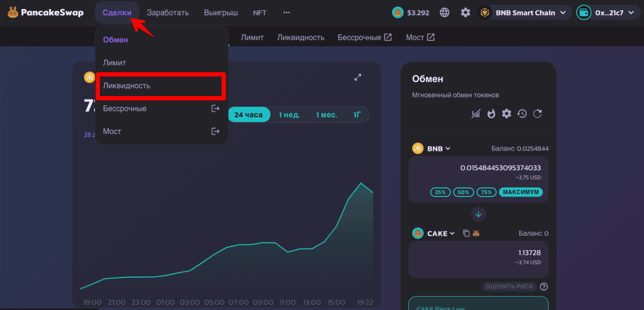This screenshot has height=310, width=644.
Task: Click external link icon next to Бессрочные dropdown item
Action: 215,108
